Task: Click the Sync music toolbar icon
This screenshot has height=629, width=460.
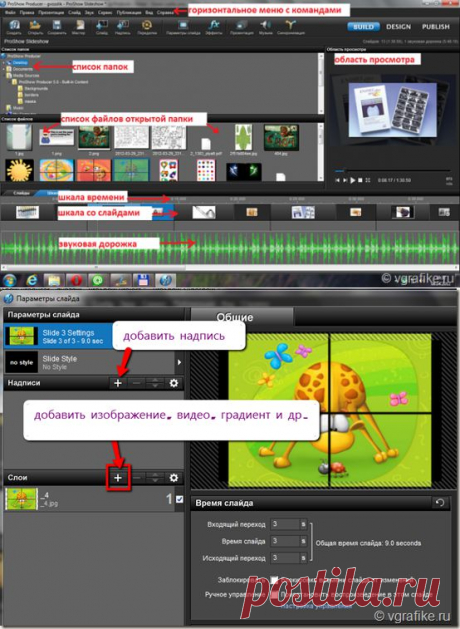Action: coord(291,27)
